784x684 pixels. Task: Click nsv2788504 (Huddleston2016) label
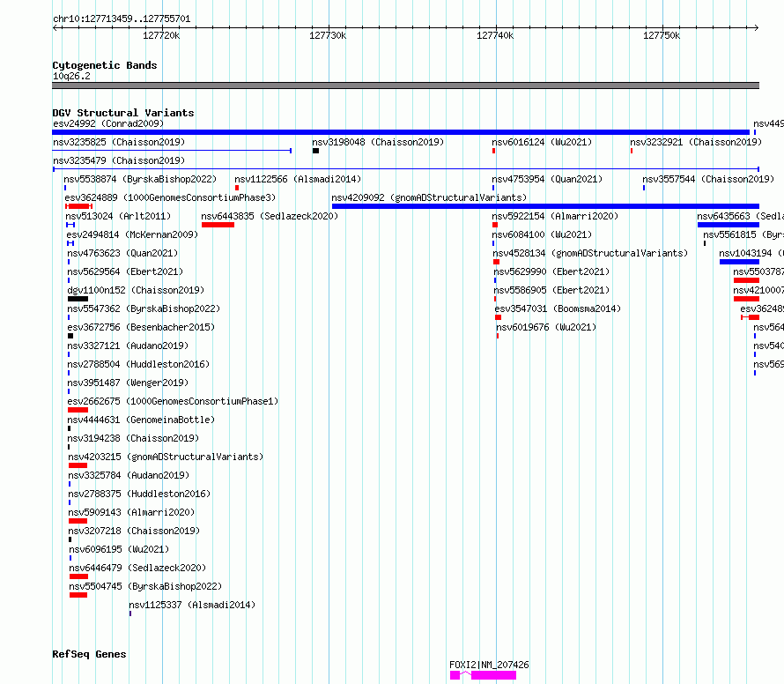click(x=138, y=364)
